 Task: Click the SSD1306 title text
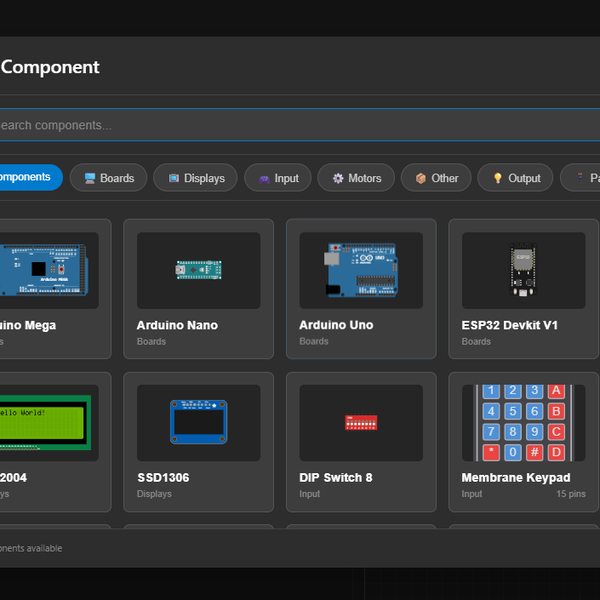coord(163,478)
